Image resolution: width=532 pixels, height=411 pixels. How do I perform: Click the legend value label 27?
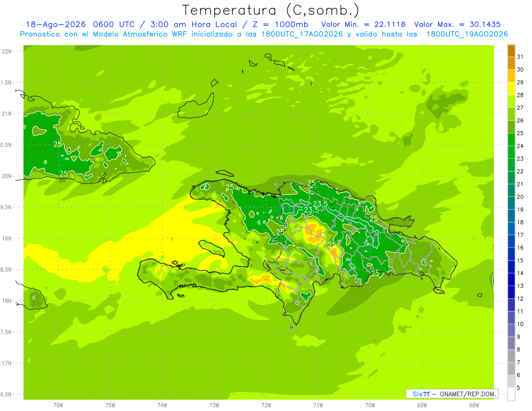click(520, 108)
